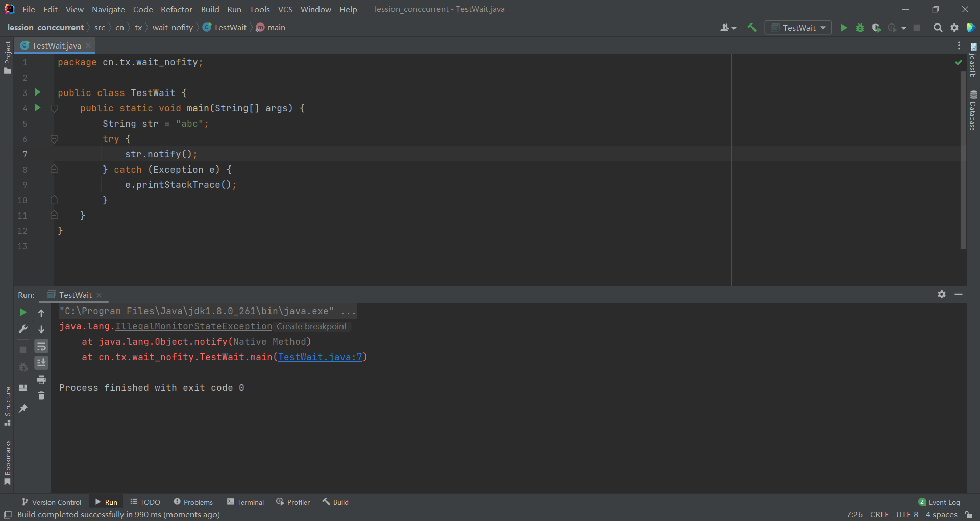
Task: Clear console with trash icon
Action: point(41,396)
